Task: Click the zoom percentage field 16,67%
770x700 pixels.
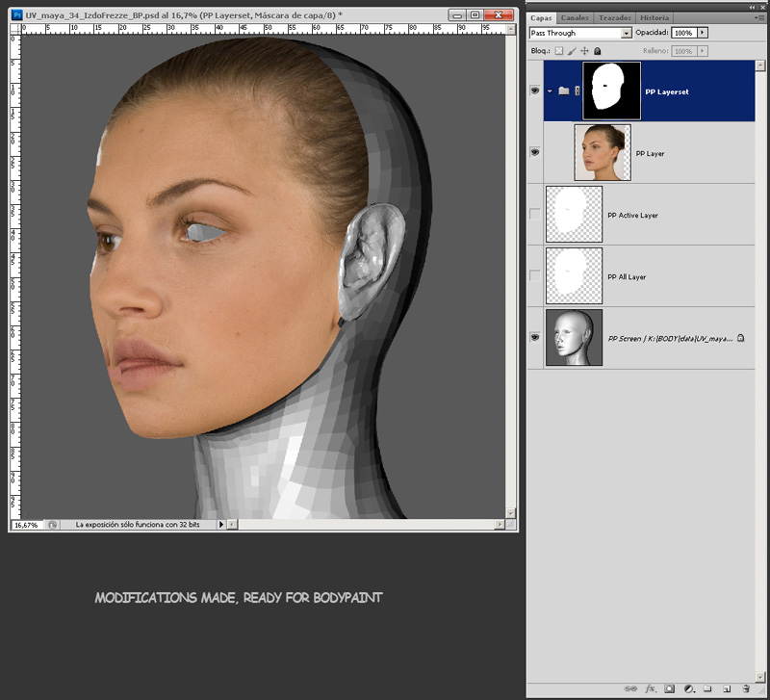Action: pos(27,525)
